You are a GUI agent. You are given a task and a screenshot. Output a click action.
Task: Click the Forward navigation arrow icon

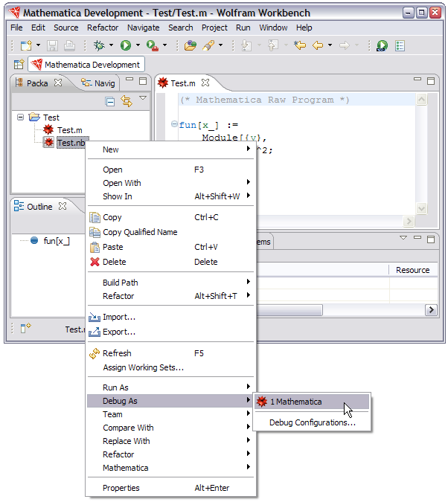(344, 45)
